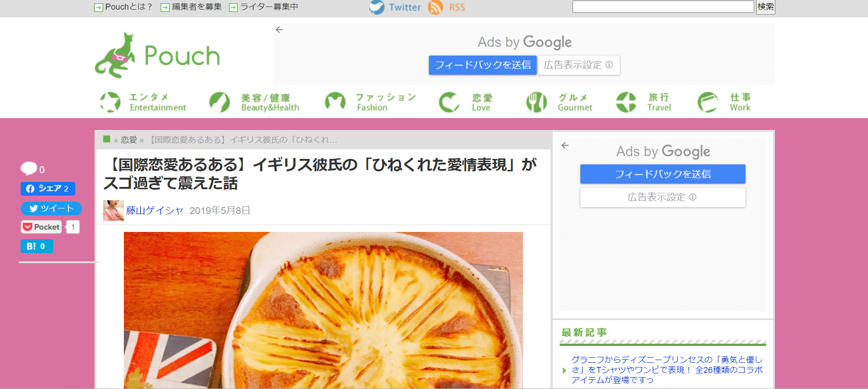Click the article headline title
Viewport: 868px width, 389px height.
coord(320,174)
